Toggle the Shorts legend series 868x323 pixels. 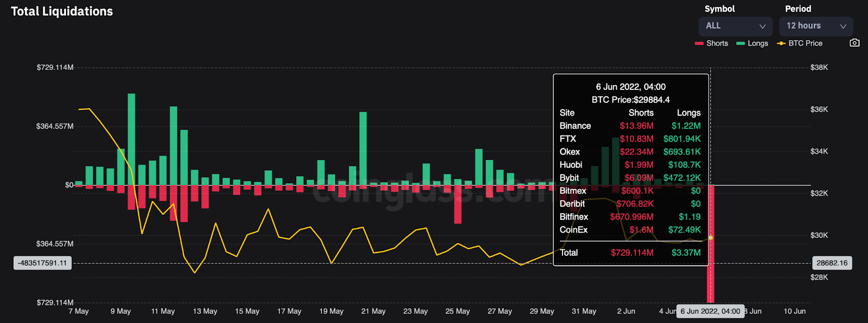click(711, 43)
